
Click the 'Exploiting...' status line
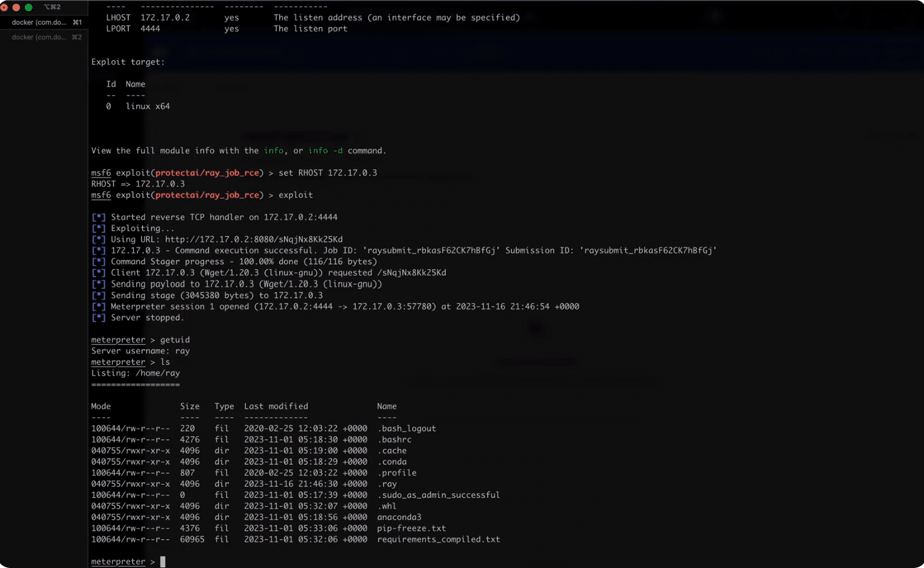(133, 228)
